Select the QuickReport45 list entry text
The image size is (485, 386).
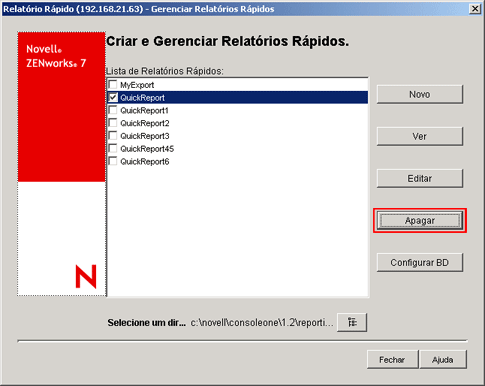point(147,149)
